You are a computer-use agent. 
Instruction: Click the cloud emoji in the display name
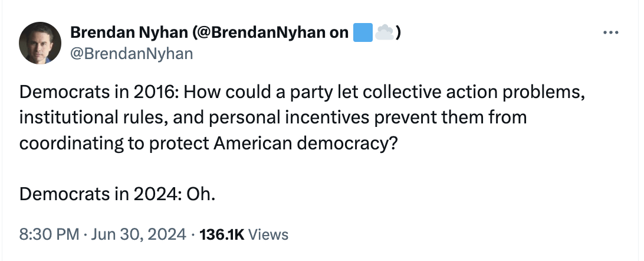(x=385, y=33)
